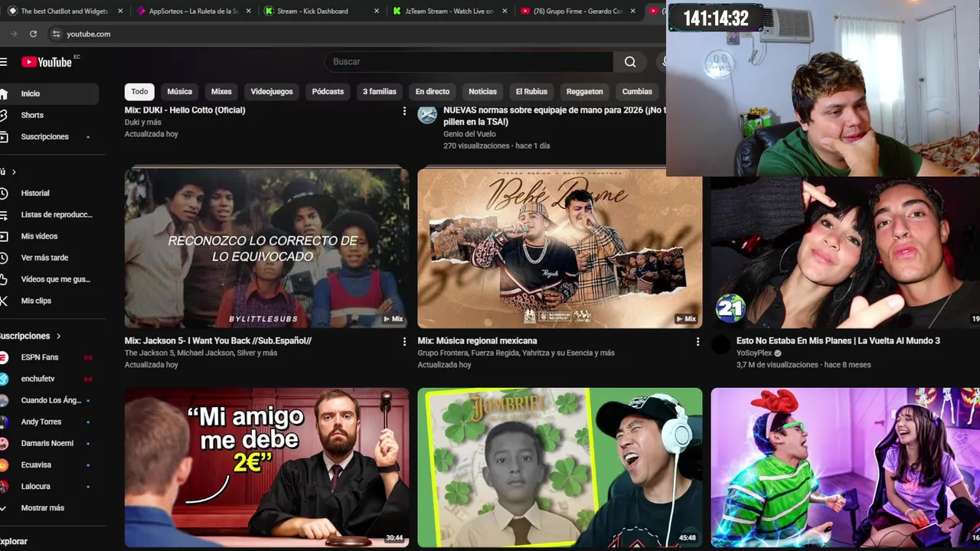Close the Grupo Firme tab

click(633, 11)
